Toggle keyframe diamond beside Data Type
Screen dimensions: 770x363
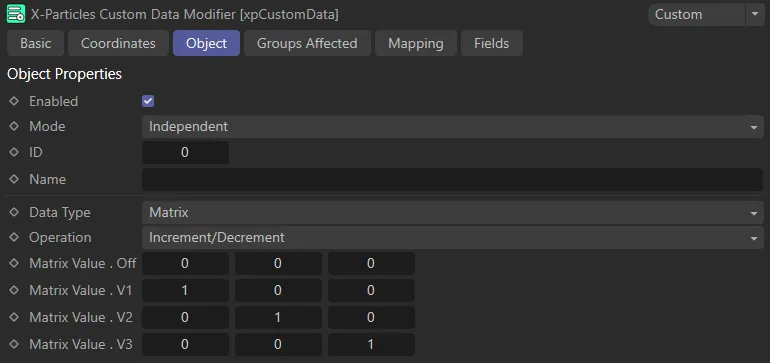pyautogui.click(x=14, y=212)
